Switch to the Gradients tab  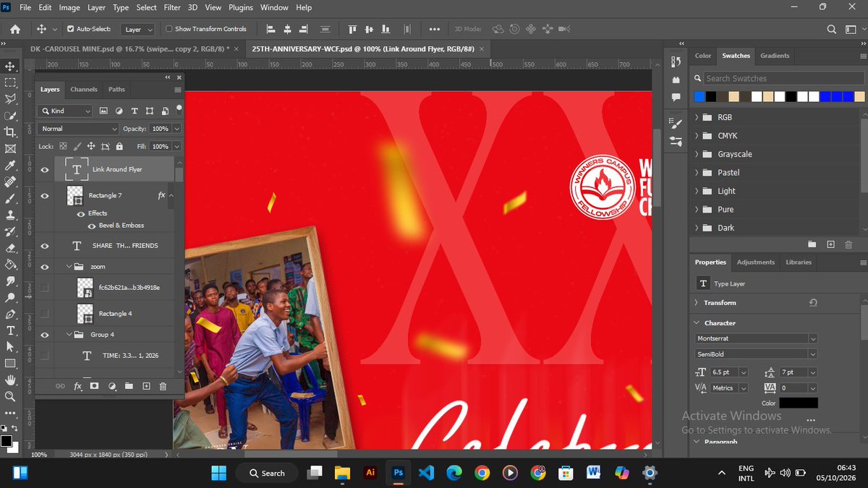point(775,56)
